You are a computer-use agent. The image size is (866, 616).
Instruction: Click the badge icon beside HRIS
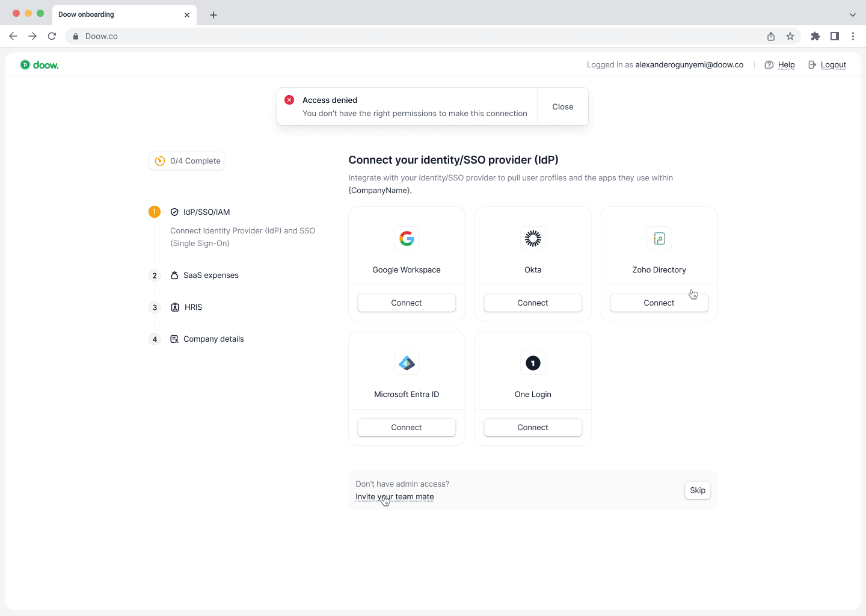[x=175, y=307]
